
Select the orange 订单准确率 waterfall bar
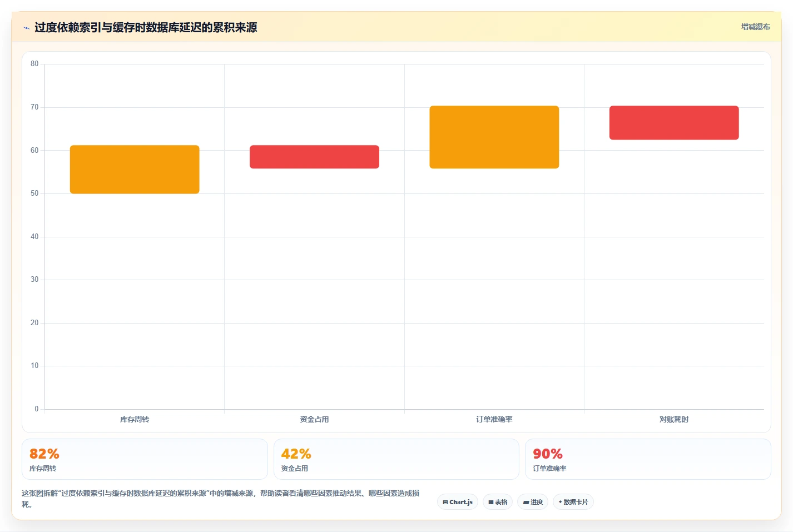[x=494, y=137]
